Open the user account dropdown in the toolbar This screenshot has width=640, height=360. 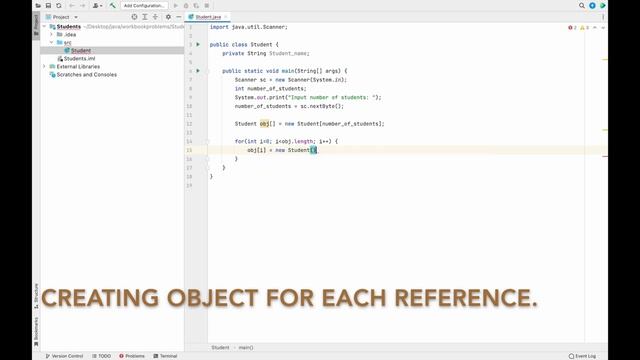[x=97, y=6]
